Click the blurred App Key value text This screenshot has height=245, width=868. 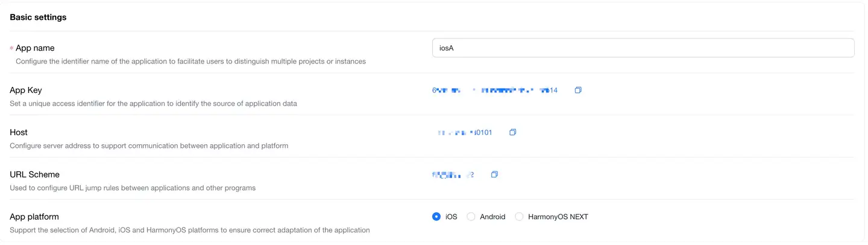[494, 91]
